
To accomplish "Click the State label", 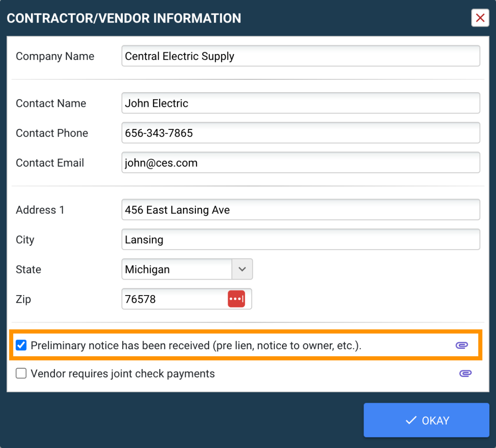I will click(x=28, y=269).
